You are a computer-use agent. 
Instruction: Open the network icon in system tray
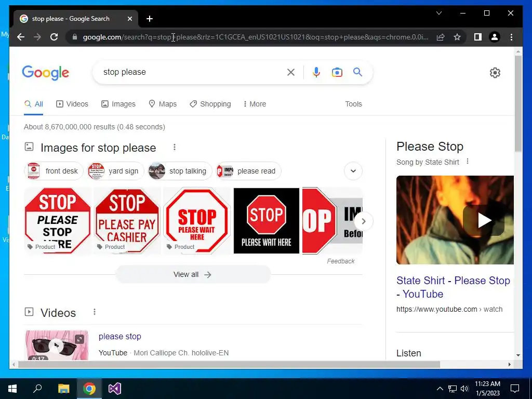point(453,389)
